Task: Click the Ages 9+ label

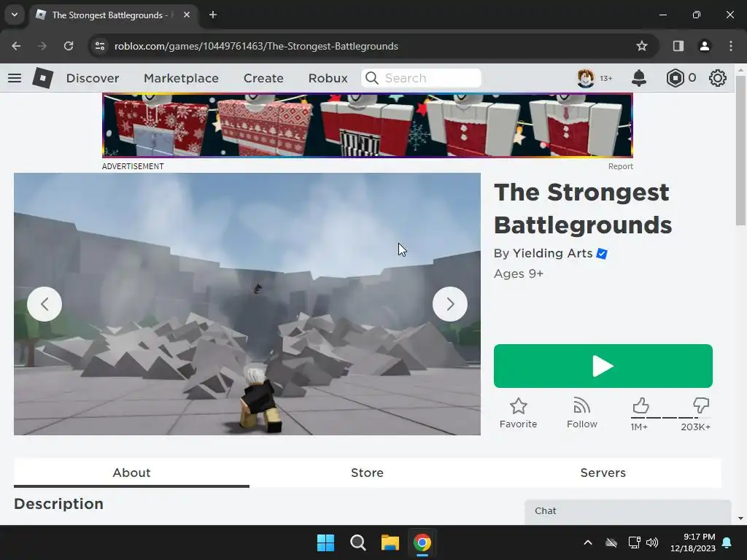Action: pyautogui.click(x=519, y=274)
